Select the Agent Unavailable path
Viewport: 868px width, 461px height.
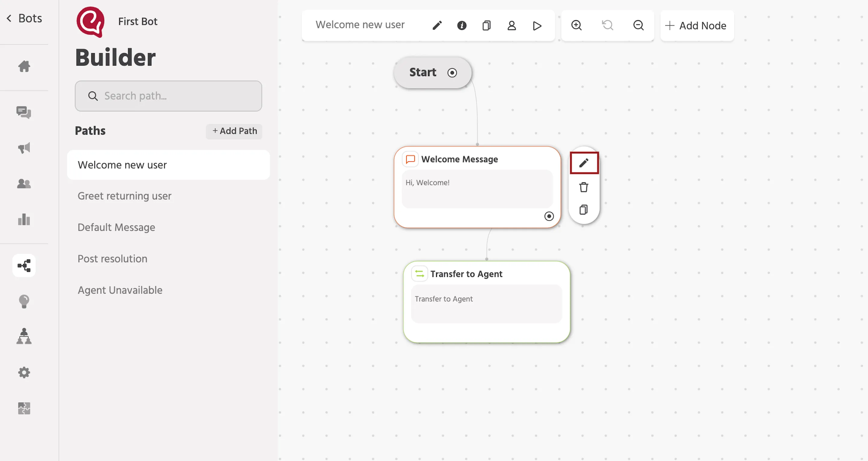point(120,290)
